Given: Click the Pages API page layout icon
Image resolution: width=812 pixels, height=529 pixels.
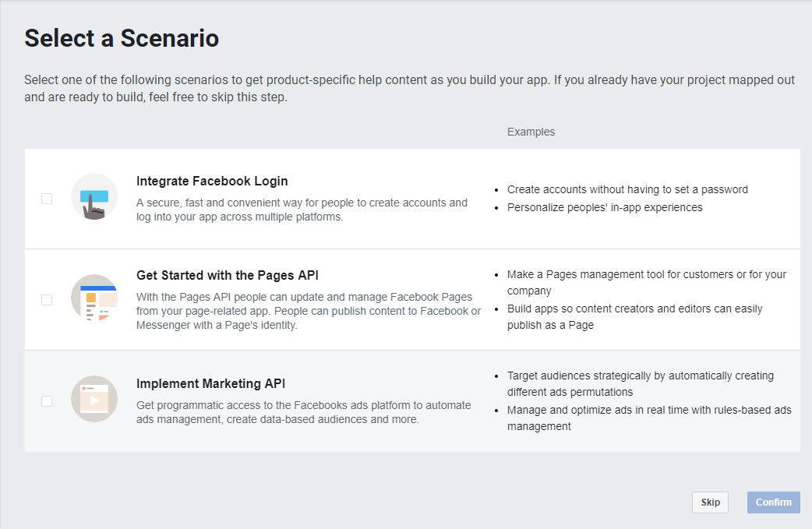Looking at the screenshot, I should (94, 298).
